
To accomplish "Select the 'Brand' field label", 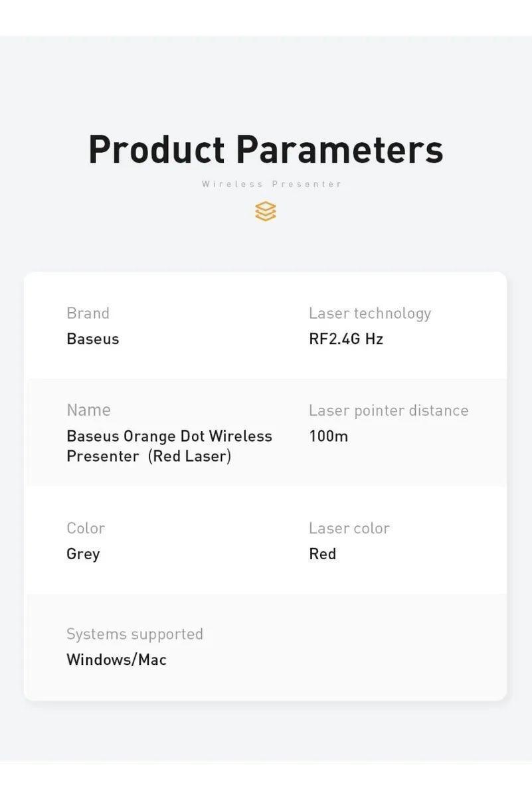I will [88, 313].
